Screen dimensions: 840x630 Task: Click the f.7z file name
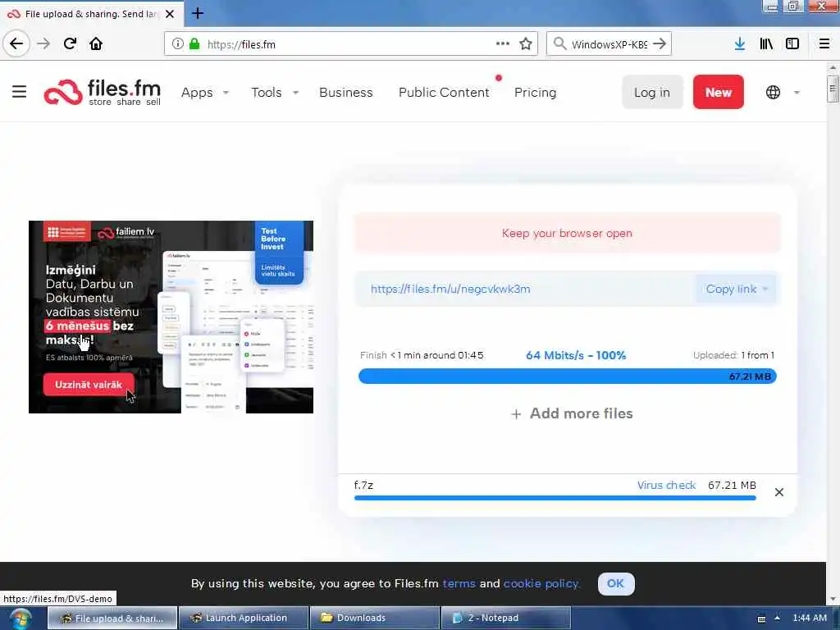pos(363,486)
